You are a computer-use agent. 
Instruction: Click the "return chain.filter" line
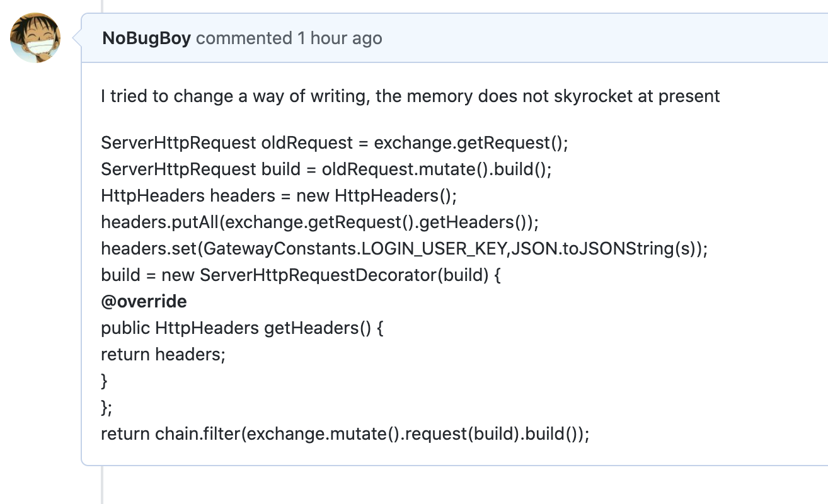point(345,434)
